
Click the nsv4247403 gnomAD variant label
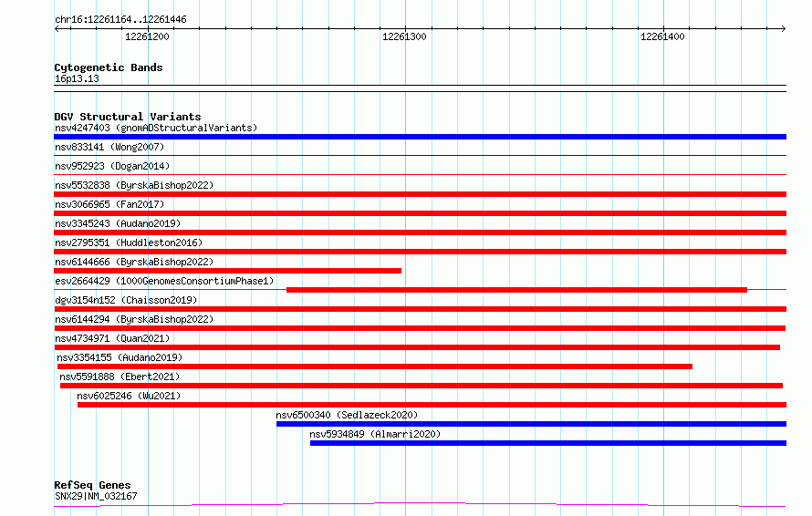coord(156,128)
